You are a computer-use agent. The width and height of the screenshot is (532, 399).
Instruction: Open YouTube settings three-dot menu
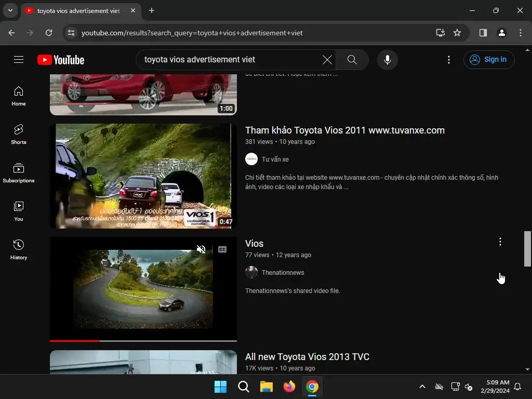pyautogui.click(x=448, y=60)
